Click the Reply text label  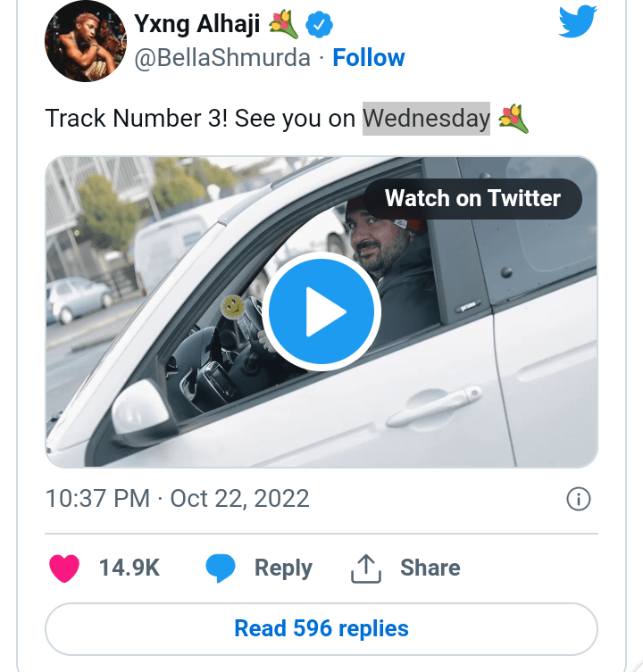pos(283,568)
